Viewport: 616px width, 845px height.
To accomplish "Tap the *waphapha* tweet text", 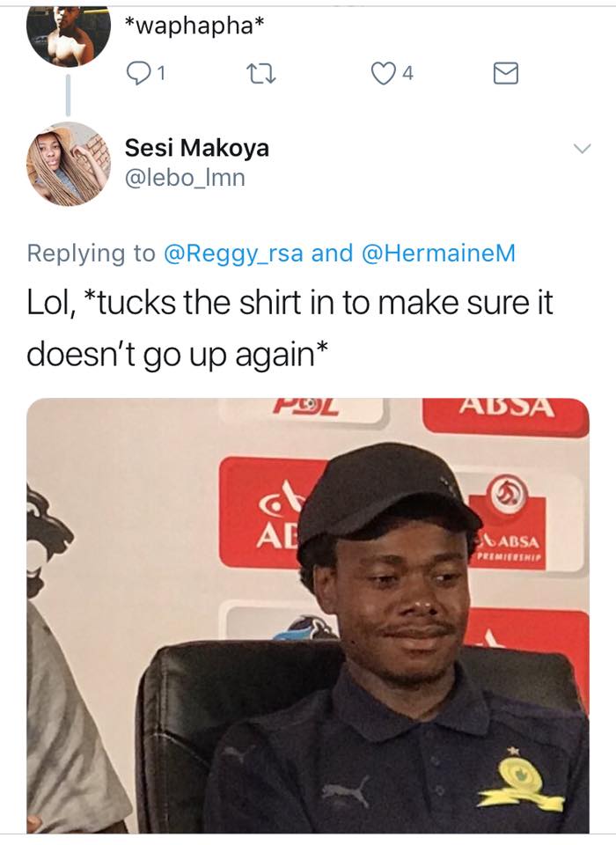I will (194, 25).
